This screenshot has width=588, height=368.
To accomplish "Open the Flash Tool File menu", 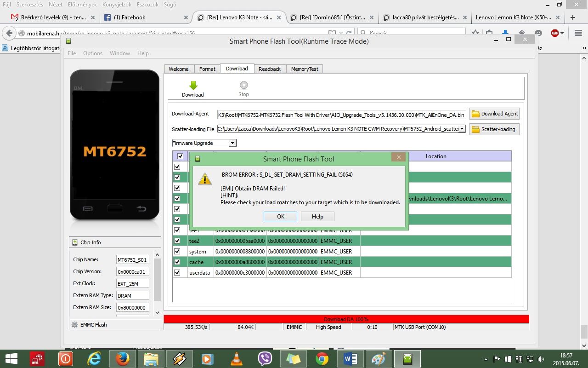I will point(72,53).
